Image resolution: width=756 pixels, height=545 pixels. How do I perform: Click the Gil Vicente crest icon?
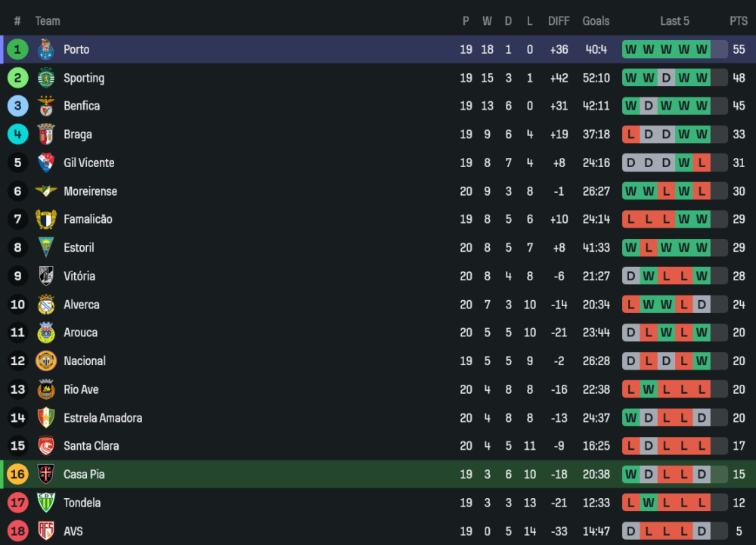coord(46,163)
